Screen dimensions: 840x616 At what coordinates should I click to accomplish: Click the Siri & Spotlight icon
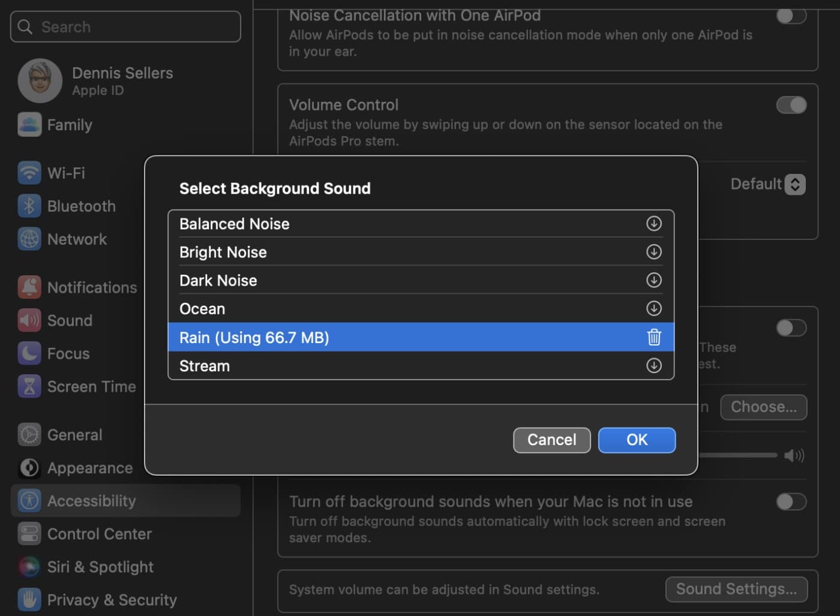pos(29,566)
